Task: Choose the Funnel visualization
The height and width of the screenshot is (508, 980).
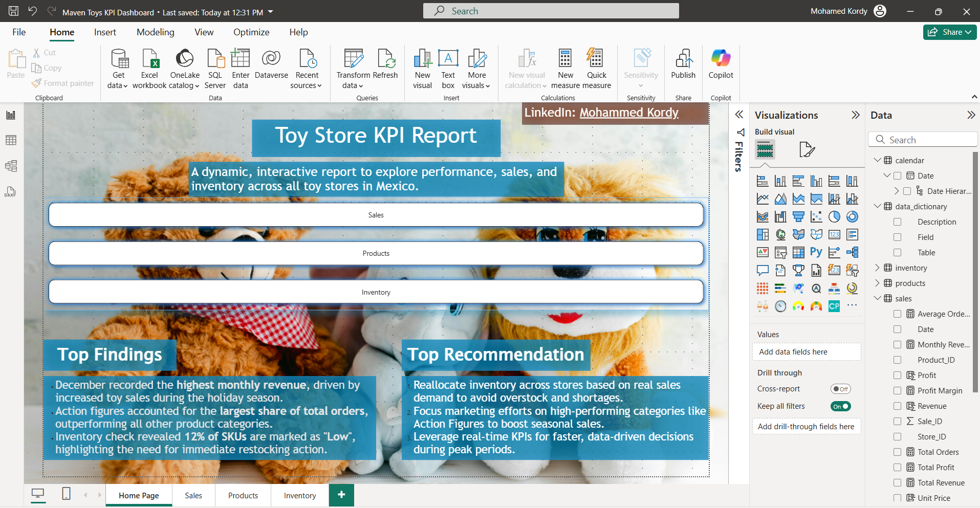Action: (x=798, y=217)
